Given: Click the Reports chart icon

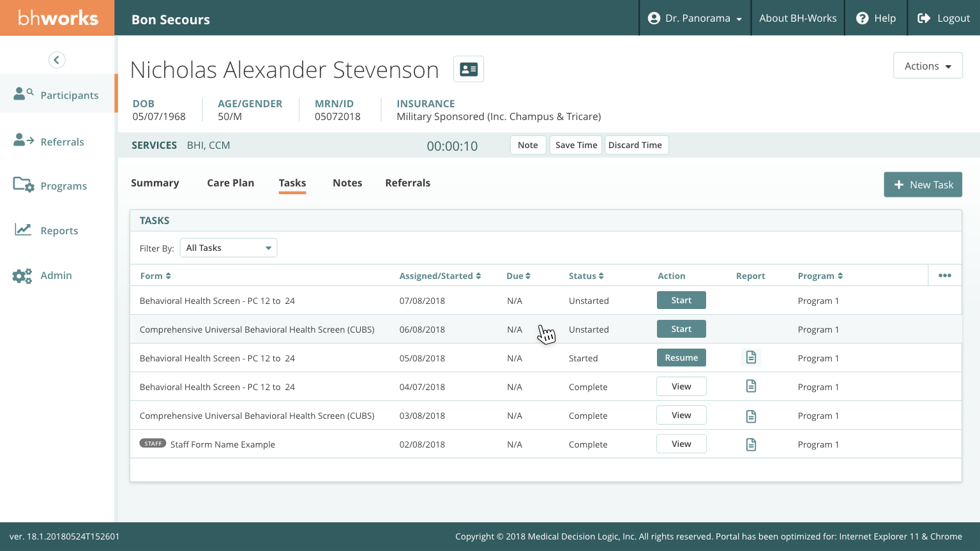Looking at the screenshot, I should pos(23,229).
